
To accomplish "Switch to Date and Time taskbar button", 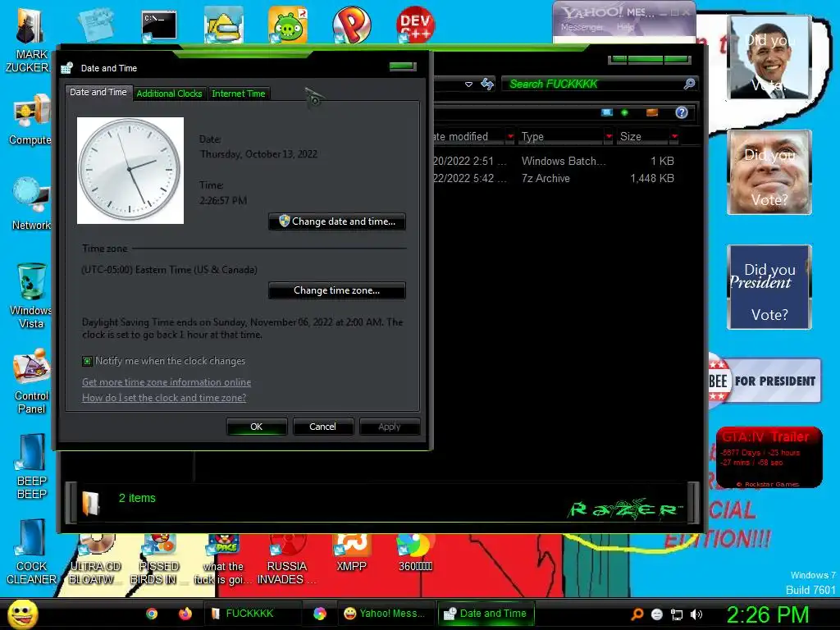I will pyautogui.click(x=486, y=614).
